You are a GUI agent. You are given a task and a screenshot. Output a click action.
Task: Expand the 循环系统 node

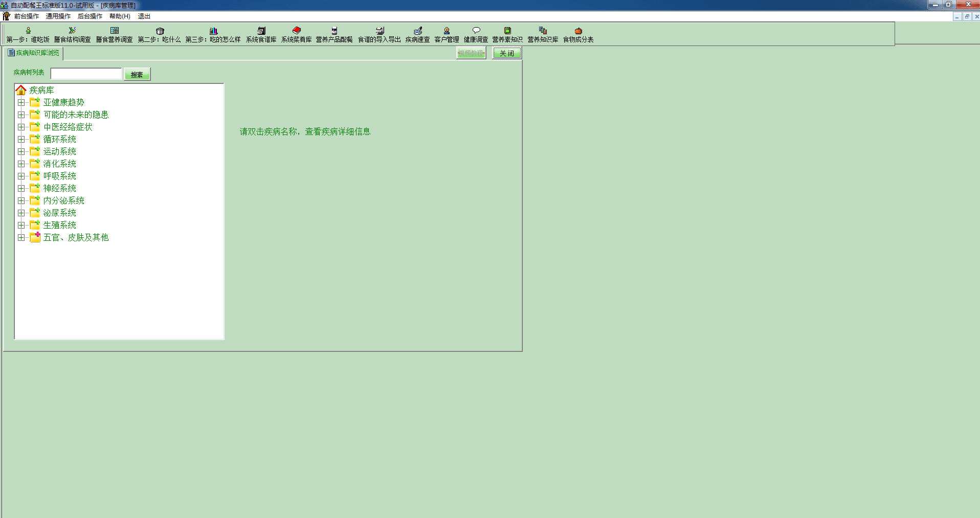(21, 139)
